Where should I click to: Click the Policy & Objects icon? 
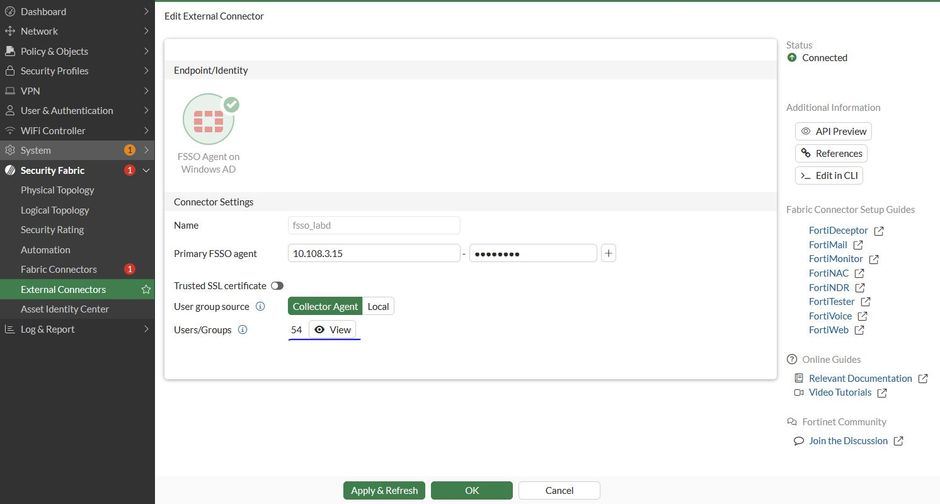pos(10,51)
